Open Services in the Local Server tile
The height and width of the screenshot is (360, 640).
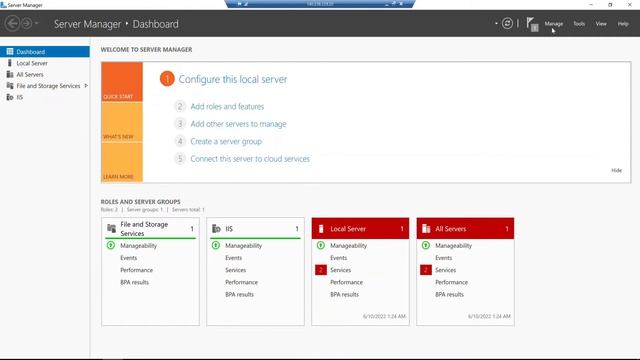[x=340, y=270]
